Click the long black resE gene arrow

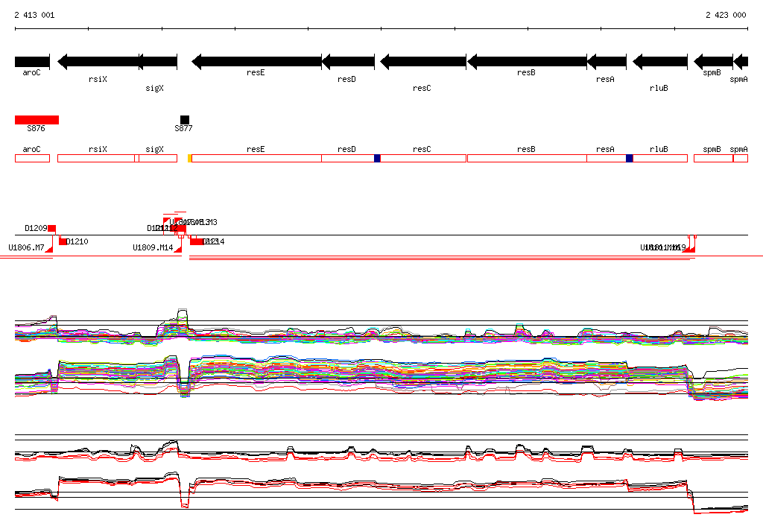[x=257, y=62]
